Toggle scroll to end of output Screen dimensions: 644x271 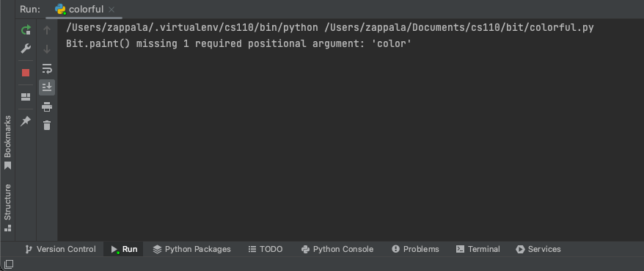[x=47, y=87]
